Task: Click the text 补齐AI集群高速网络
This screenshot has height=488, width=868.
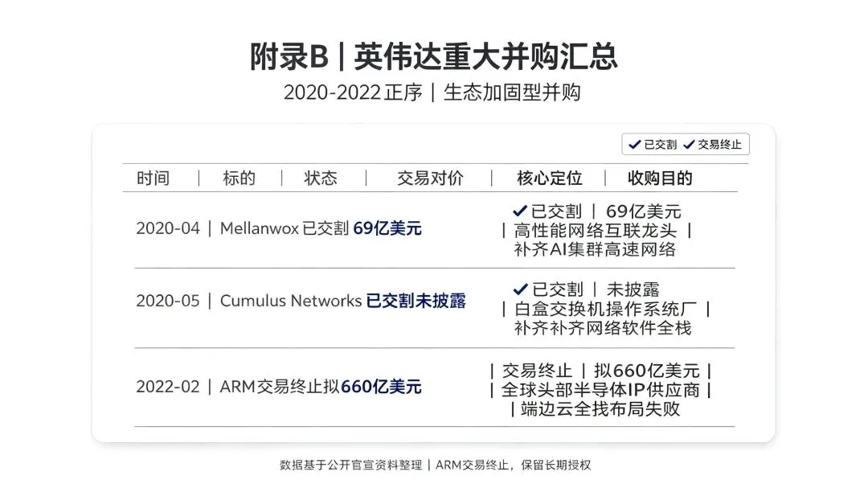Action: coord(595,249)
